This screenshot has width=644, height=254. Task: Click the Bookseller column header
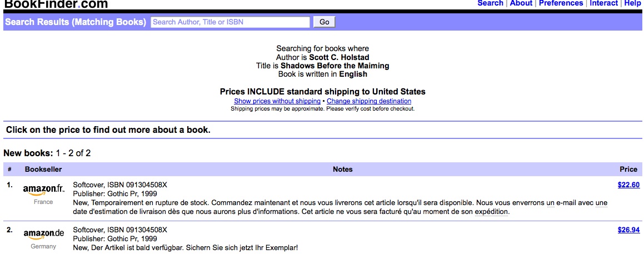pos(43,169)
